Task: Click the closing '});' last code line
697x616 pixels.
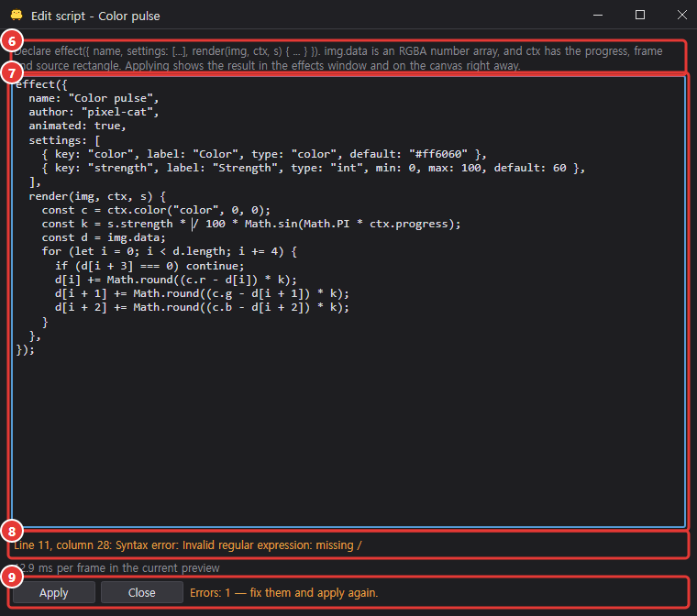Action: (x=25, y=350)
